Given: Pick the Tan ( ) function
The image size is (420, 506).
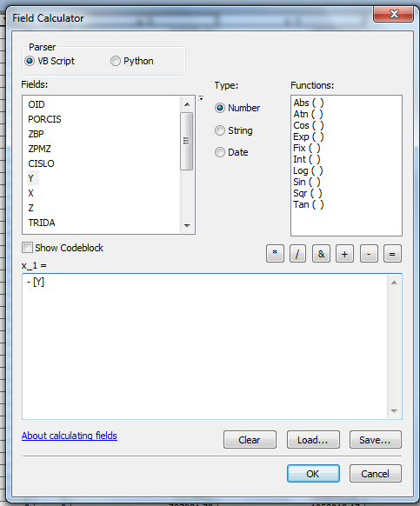Looking at the screenshot, I should (x=309, y=204).
